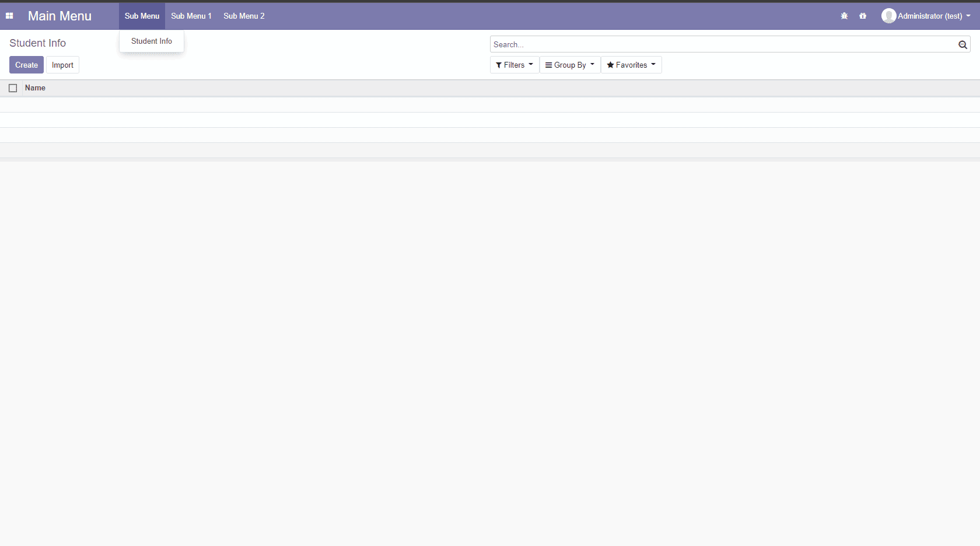
Task: Expand the Filters dropdown
Action: pos(514,65)
